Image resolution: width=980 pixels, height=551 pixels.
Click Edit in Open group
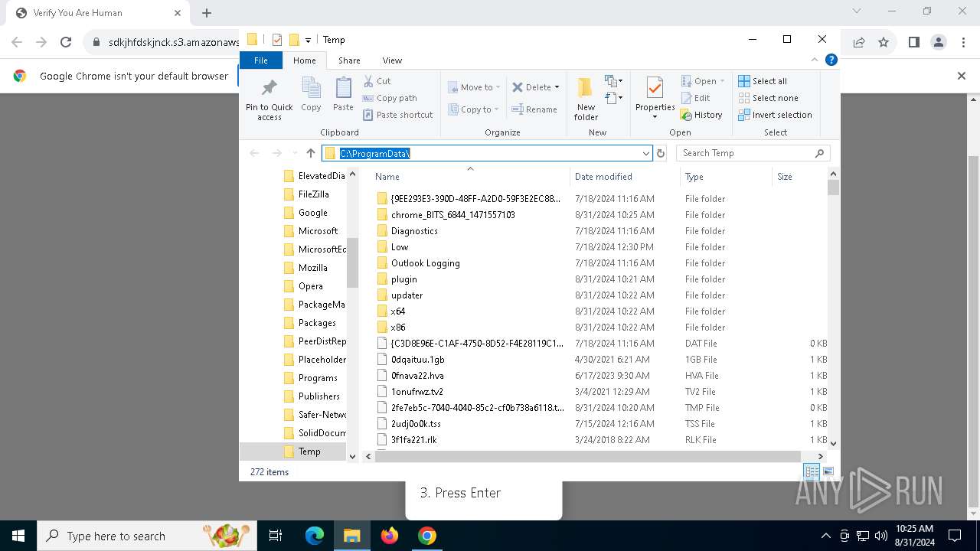[x=696, y=98]
